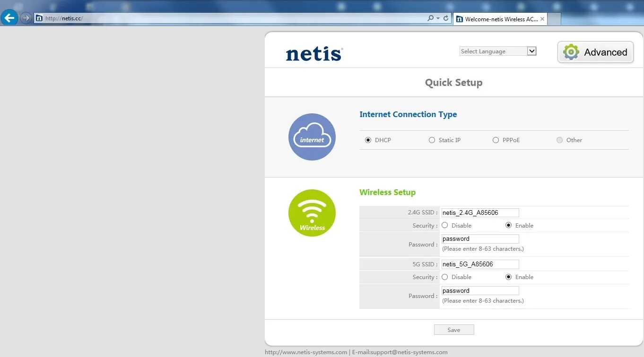Click the blue internet cloud icon
The width and height of the screenshot is (644, 357).
pyautogui.click(x=312, y=137)
